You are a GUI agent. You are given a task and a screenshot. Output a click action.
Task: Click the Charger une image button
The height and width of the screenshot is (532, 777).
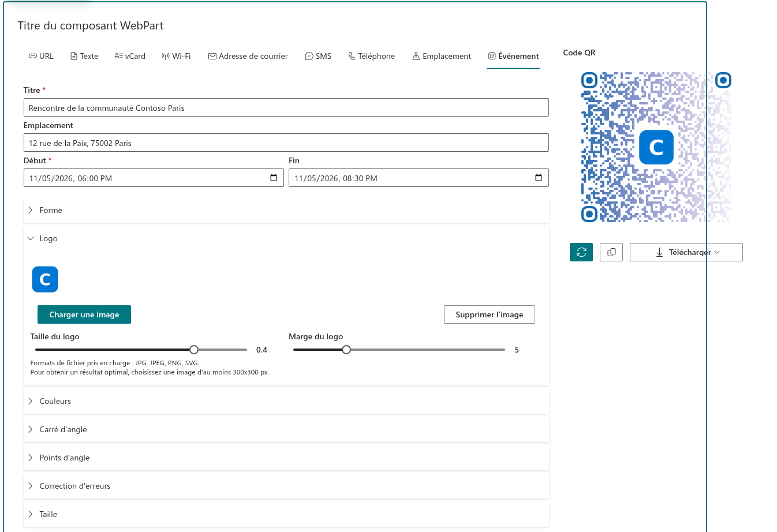click(x=84, y=314)
